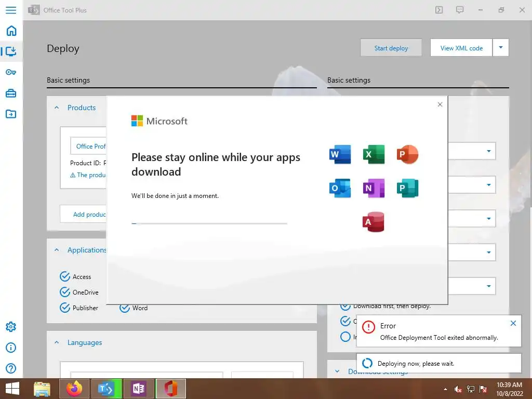Open the Toolbox briefcase icon
The image size is (532, 399).
pos(11,93)
